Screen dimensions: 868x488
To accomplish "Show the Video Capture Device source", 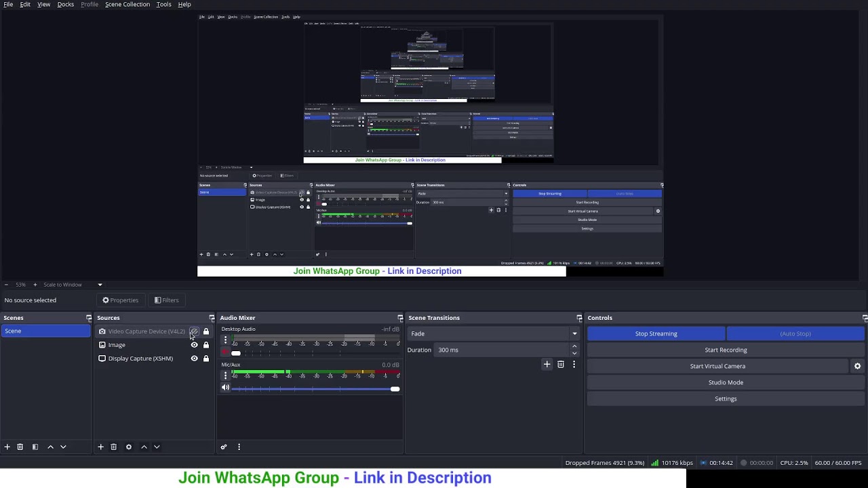I will point(194,331).
